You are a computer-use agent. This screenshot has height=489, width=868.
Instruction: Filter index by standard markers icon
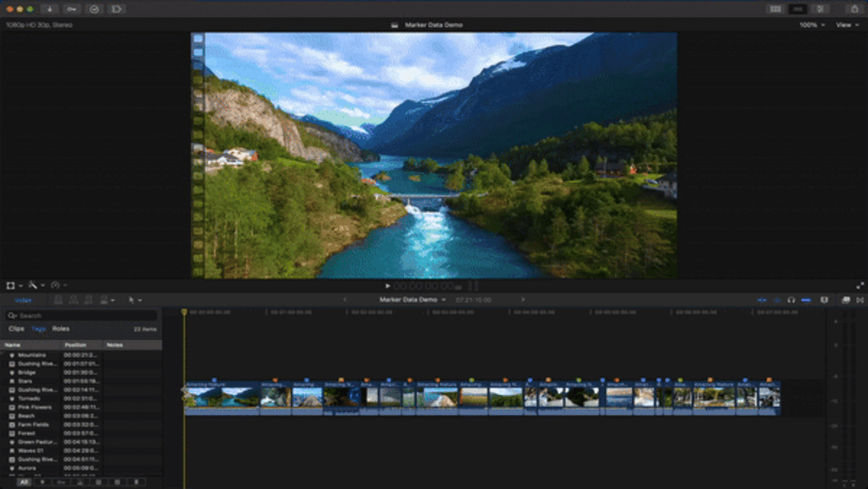(x=42, y=483)
